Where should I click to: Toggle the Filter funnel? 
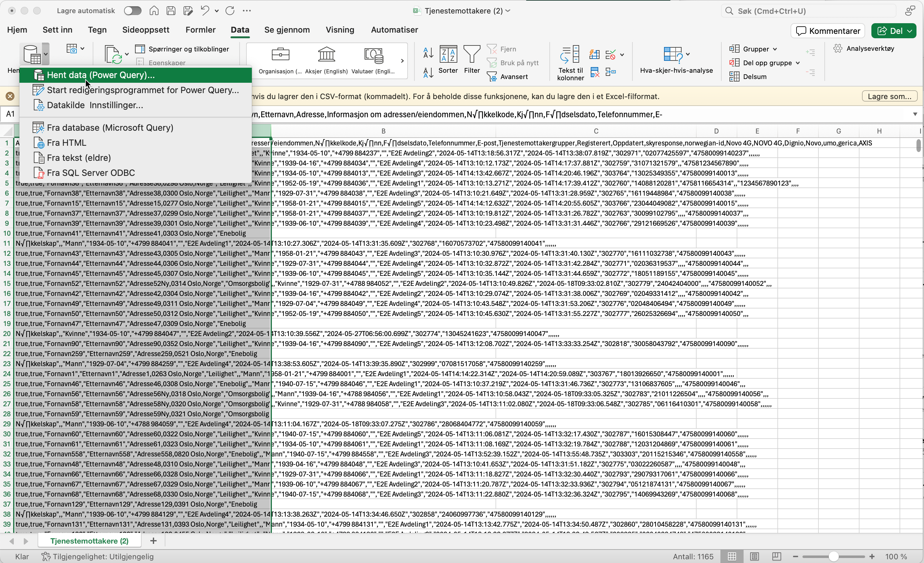point(472,59)
